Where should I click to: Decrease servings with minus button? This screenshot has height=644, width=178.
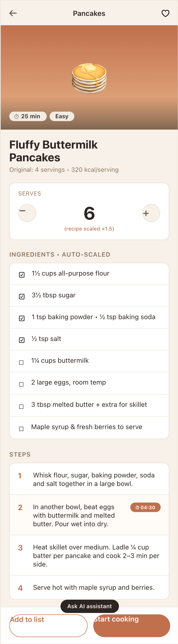[27, 213]
